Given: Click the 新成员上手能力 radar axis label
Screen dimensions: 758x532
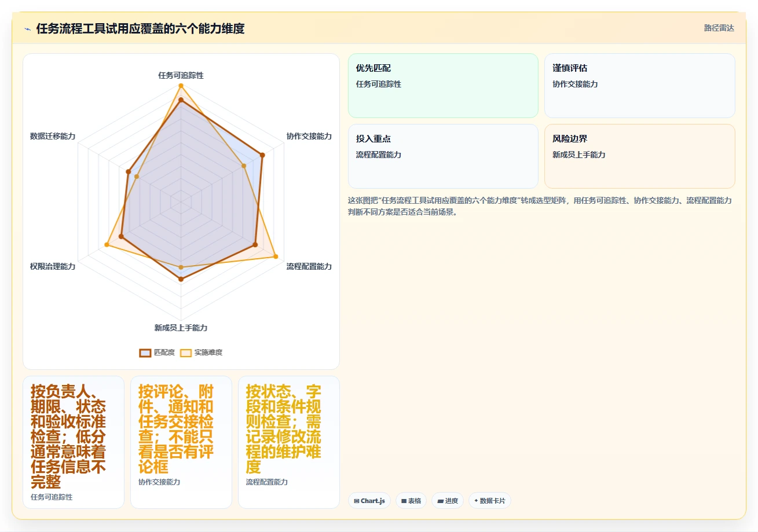Looking at the screenshot, I should click(181, 328).
